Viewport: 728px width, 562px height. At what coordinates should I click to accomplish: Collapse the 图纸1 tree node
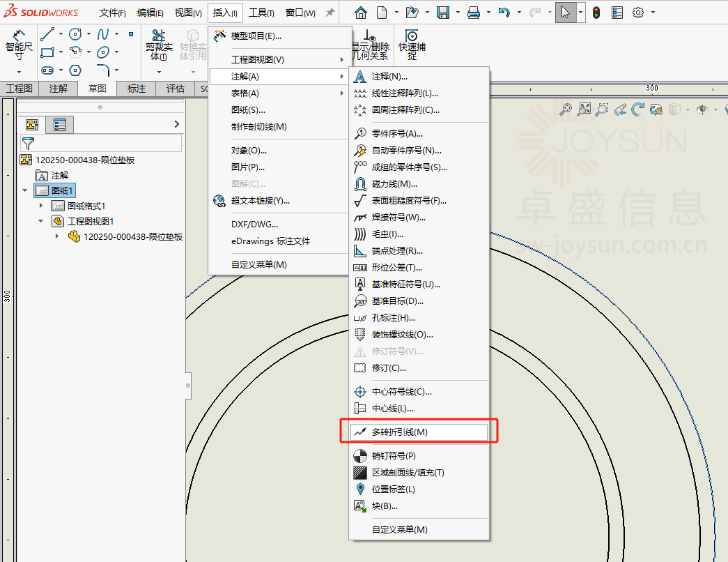click(26, 190)
